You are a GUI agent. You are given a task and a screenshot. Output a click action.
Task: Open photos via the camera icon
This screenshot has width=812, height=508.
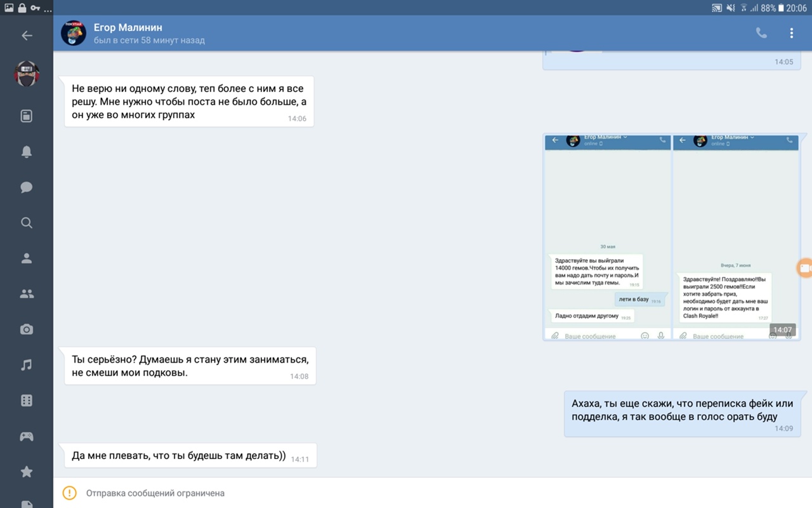[27, 330]
